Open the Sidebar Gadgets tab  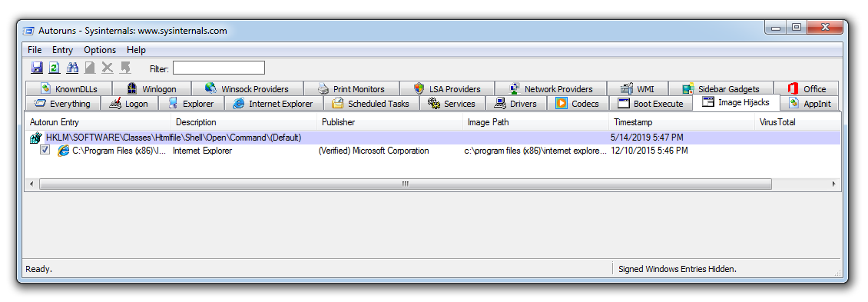[721, 88]
